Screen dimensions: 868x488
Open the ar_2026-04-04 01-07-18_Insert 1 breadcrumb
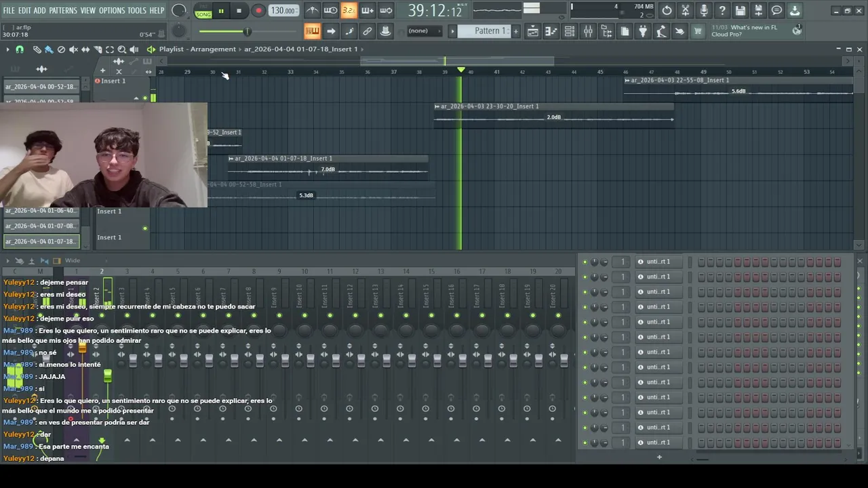[300, 49]
